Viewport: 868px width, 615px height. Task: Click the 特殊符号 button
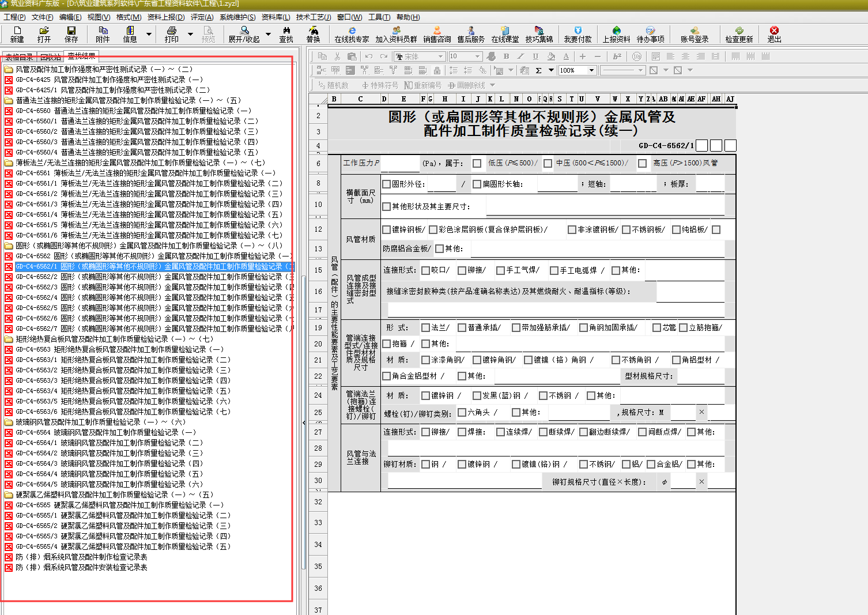pyautogui.click(x=380, y=85)
